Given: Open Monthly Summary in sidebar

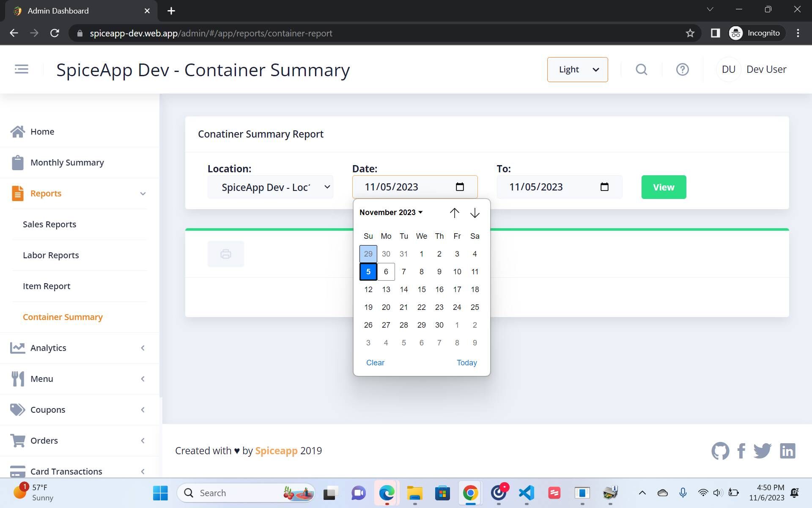Looking at the screenshot, I should point(67,163).
